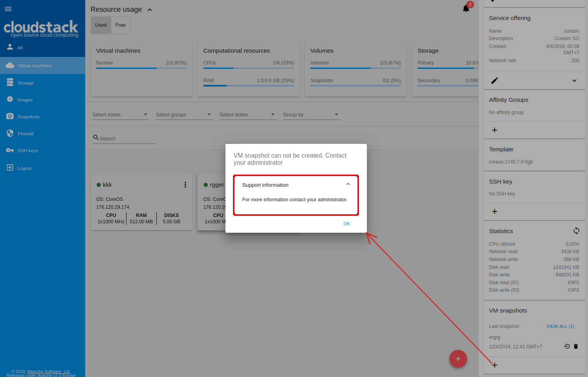Viewport: 588px width, 377px height.
Task: Switch resource usage to Used
Action: click(101, 25)
